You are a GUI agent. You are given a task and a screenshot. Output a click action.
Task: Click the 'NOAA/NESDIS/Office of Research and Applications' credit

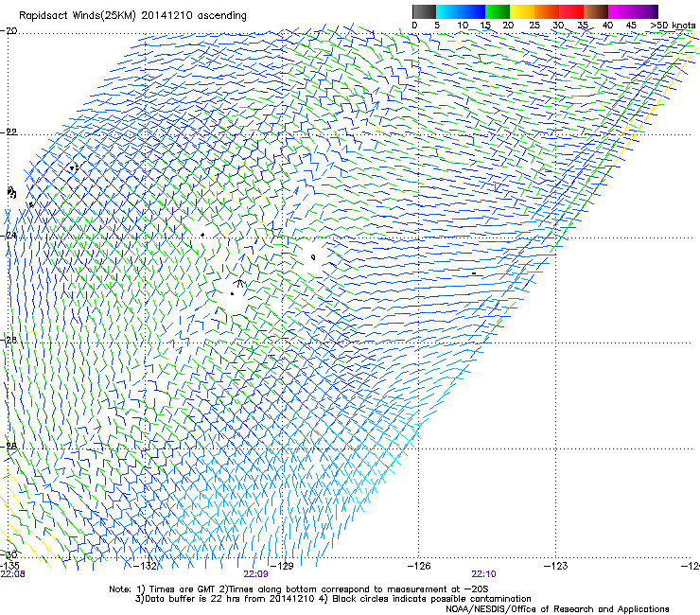pos(557,609)
